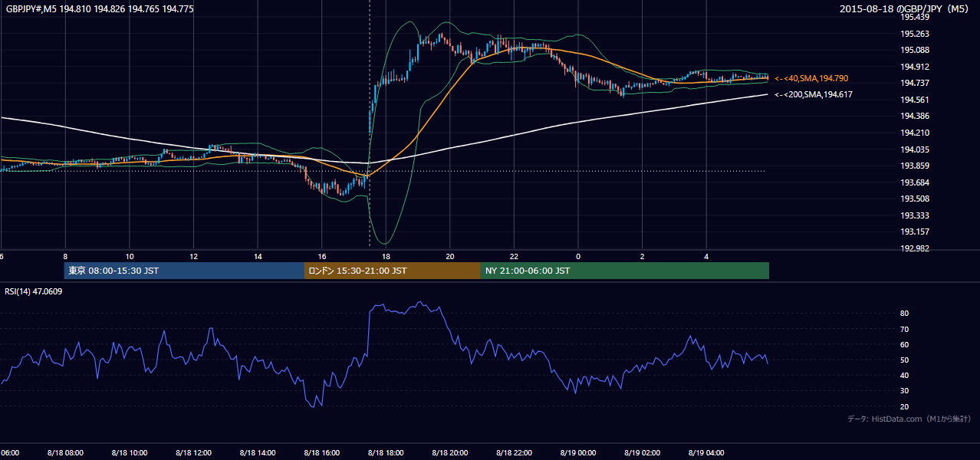Click the 194.386 price axis label

pos(914,117)
